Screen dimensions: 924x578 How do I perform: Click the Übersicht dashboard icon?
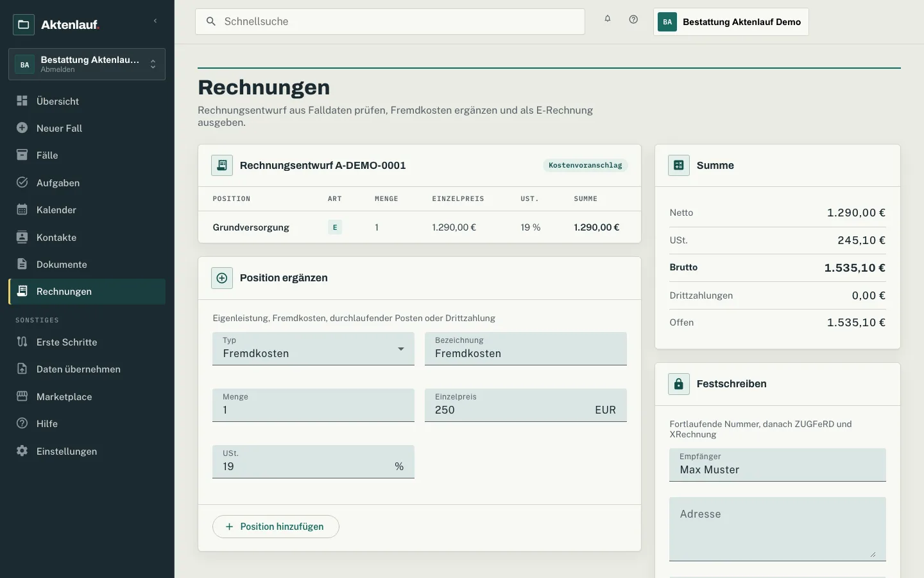22,101
